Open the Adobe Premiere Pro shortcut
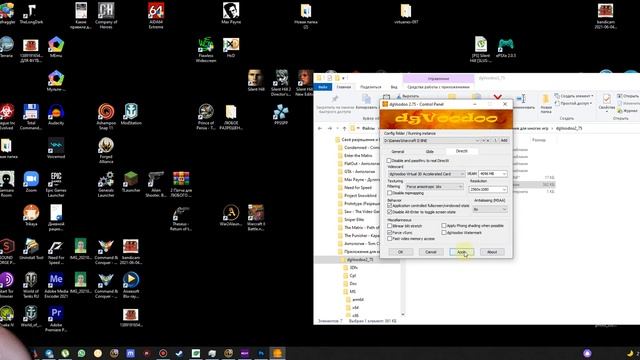 coord(56,318)
